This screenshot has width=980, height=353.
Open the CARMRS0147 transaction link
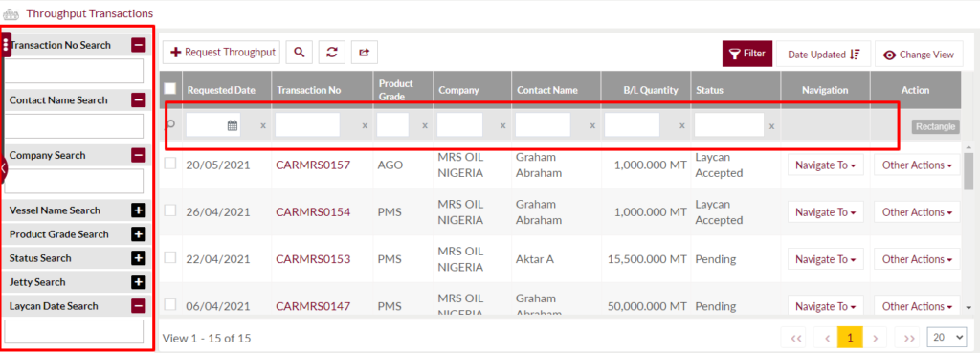click(x=313, y=306)
